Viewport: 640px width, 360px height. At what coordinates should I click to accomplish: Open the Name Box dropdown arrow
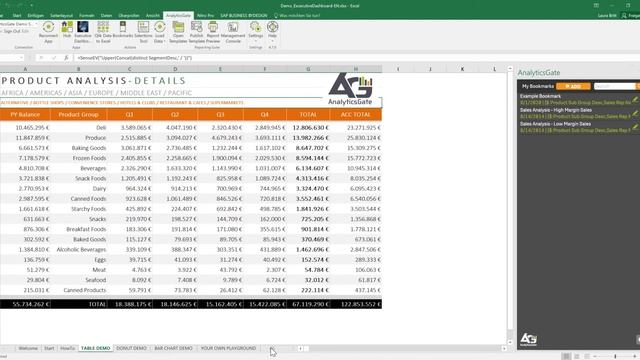[21, 58]
